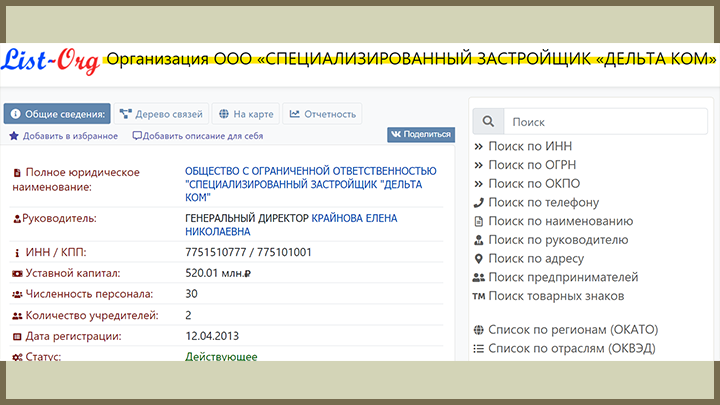The width and height of the screenshot is (720, 405).
Task: Share via VK Поделиться button
Action: point(421,135)
